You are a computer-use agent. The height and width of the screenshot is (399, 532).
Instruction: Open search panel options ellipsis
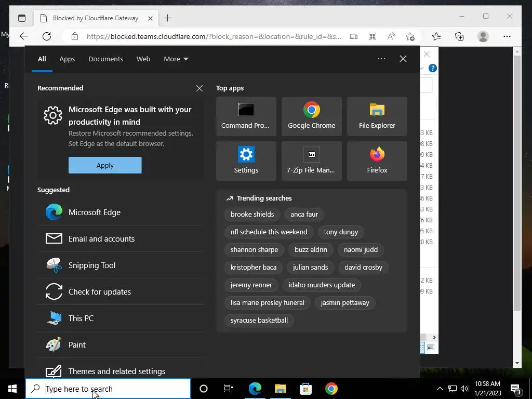(381, 59)
